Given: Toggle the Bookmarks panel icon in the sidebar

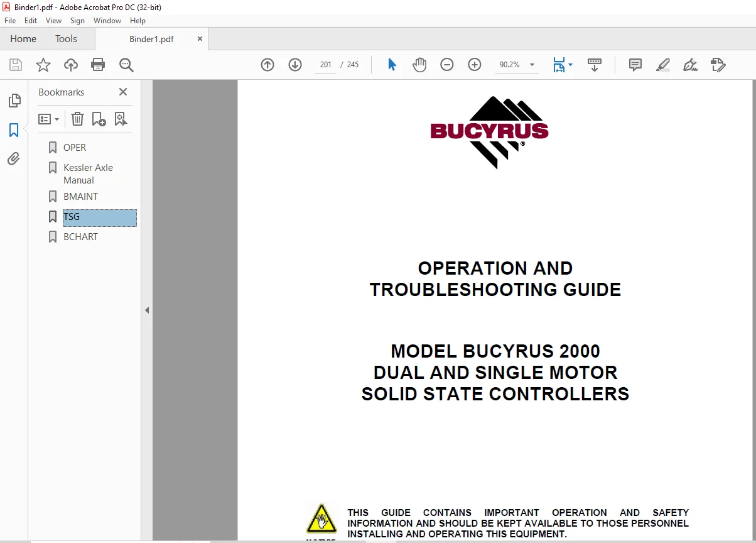Looking at the screenshot, I should point(14,130).
